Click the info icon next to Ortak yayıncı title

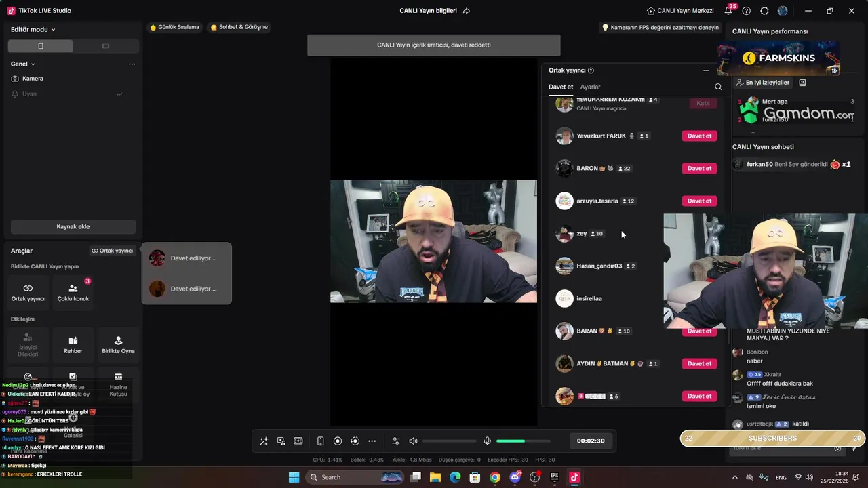tap(591, 70)
